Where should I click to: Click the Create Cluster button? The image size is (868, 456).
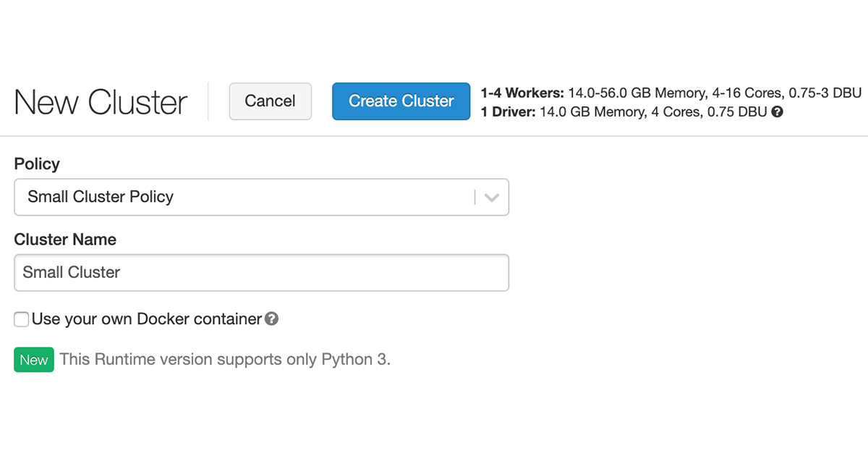[x=401, y=101]
